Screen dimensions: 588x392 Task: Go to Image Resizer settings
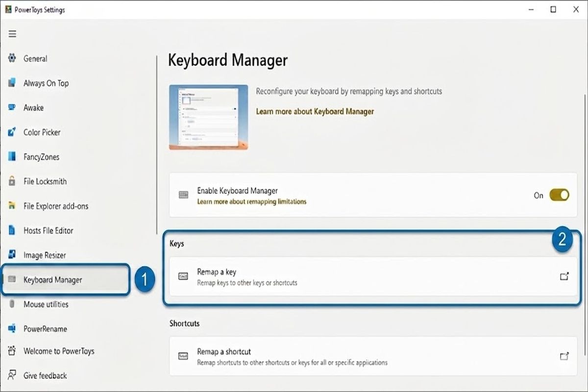[x=45, y=255]
